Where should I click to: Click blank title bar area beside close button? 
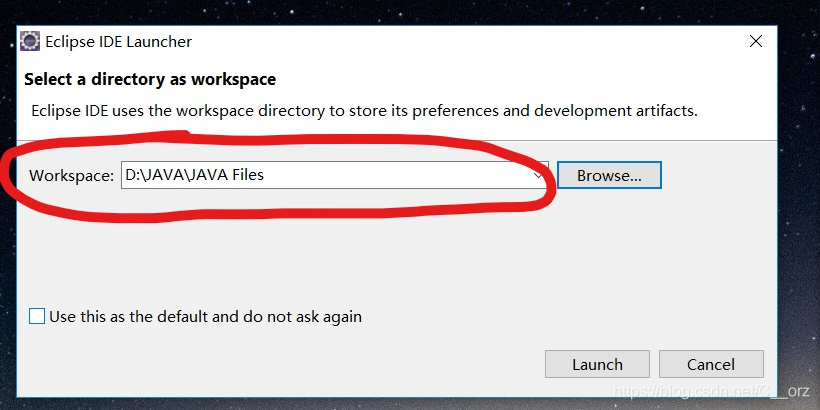click(471, 41)
